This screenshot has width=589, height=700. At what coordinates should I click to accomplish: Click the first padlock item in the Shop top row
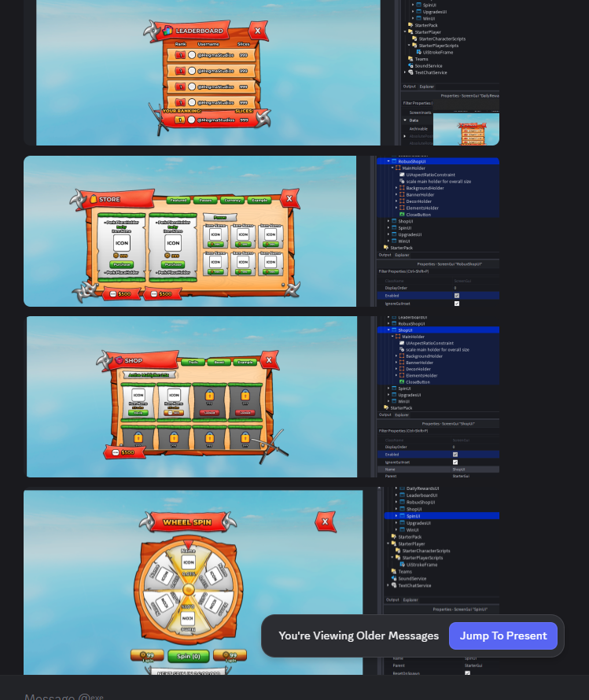pyautogui.click(x=209, y=396)
